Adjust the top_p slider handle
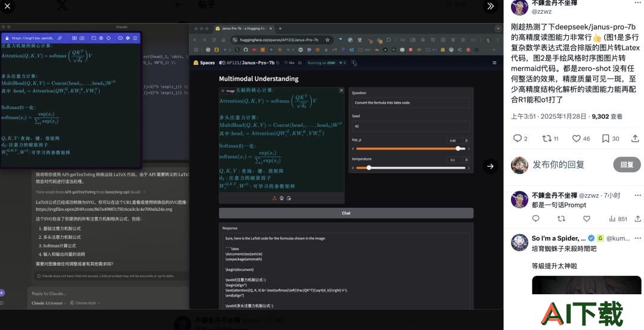The image size is (644, 330). pos(457,148)
